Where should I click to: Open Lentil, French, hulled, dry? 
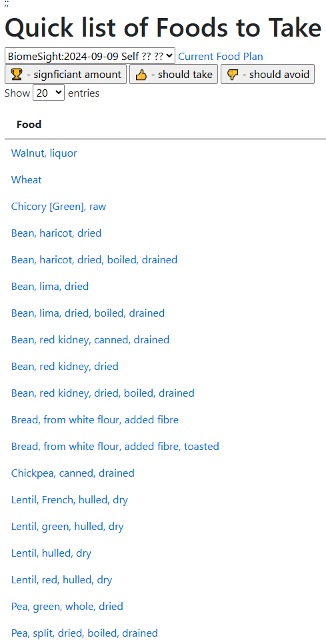(x=69, y=500)
